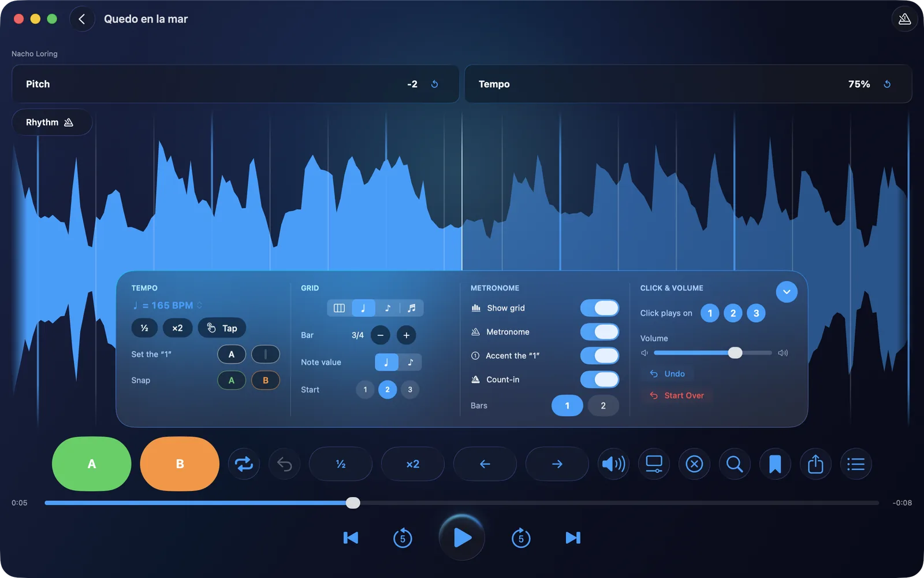Open the metronome icon at top right
The width and height of the screenshot is (924, 578).
click(904, 19)
